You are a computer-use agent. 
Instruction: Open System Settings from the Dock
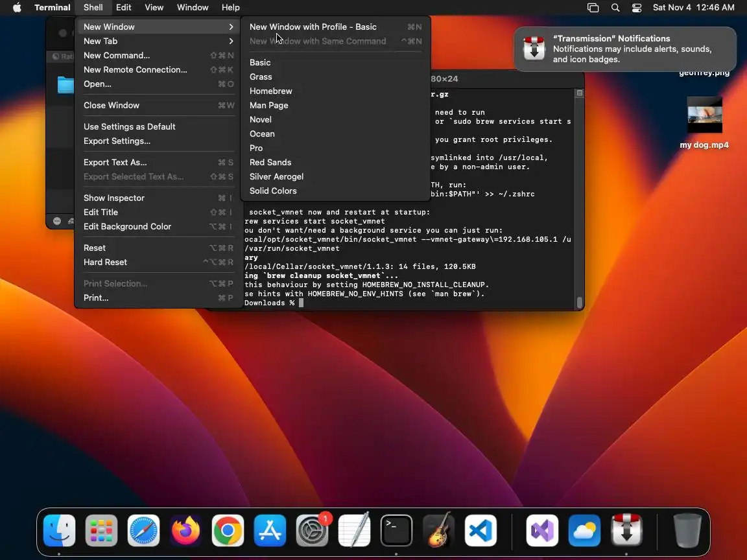pos(312,530)
